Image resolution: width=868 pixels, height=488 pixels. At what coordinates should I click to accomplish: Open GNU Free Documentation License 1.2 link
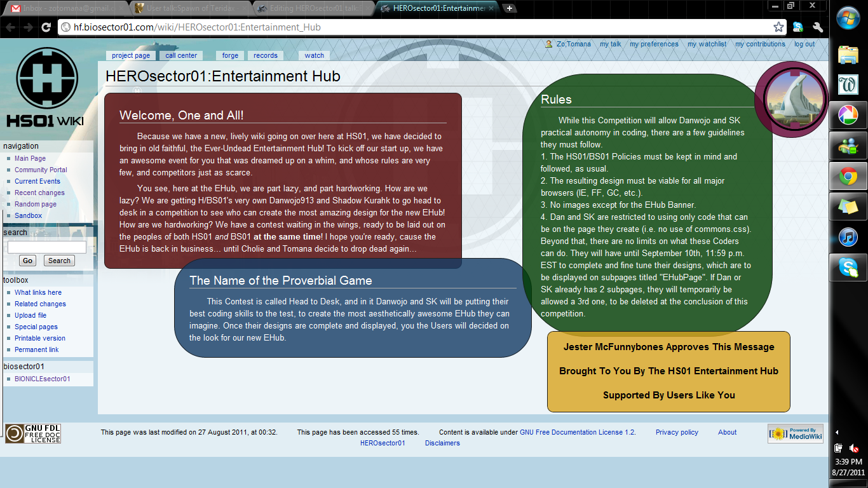tap(577, 432)
